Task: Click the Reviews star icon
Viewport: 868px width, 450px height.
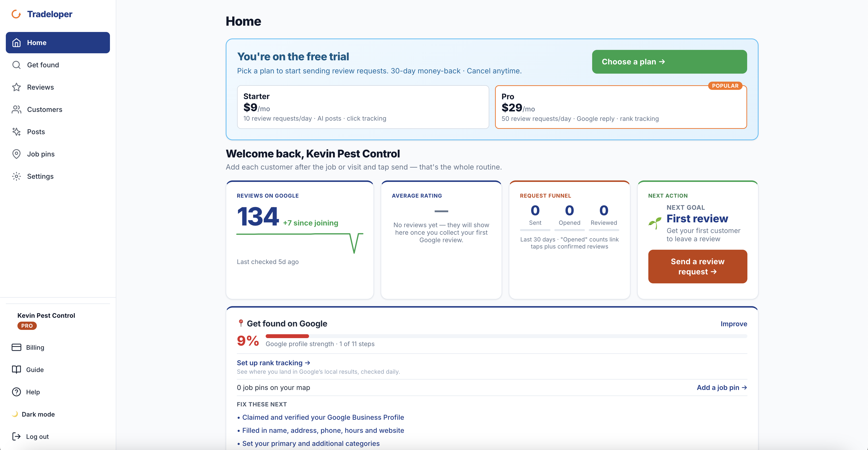Action: pos(16,87)
